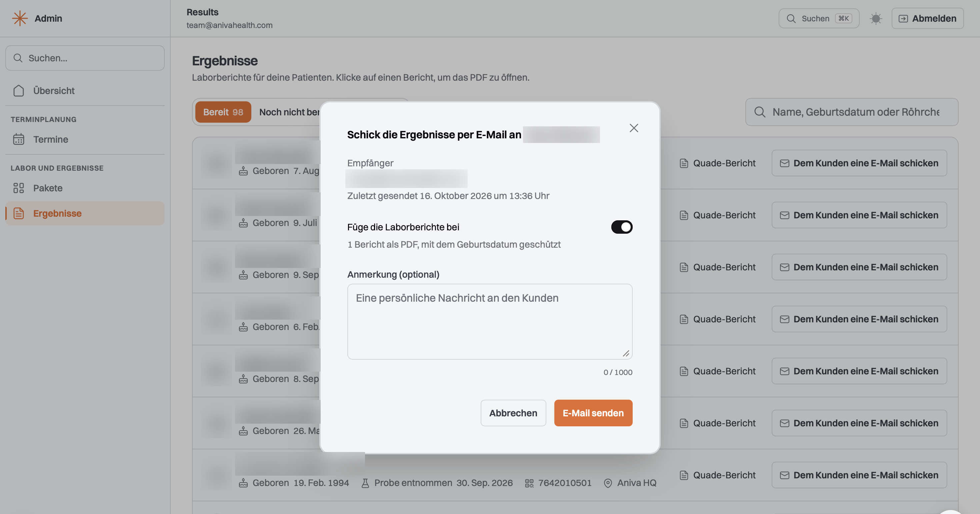Click the 'Aniva HQ' location text
Screen dimensions: 980x514
click(636, 483)
